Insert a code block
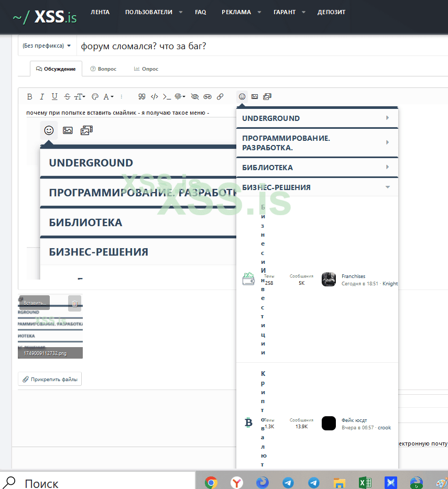Viewport: 448px width, 489px height. pyautogui.click(x=154, y=97)
